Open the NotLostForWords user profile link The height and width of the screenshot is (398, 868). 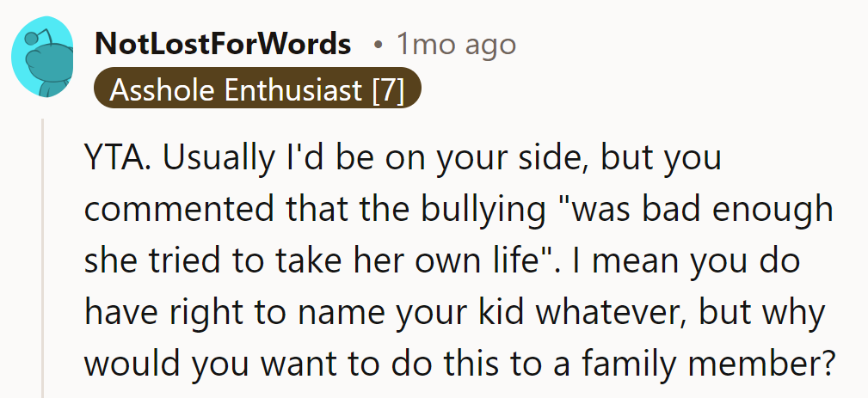click(223, 44)
